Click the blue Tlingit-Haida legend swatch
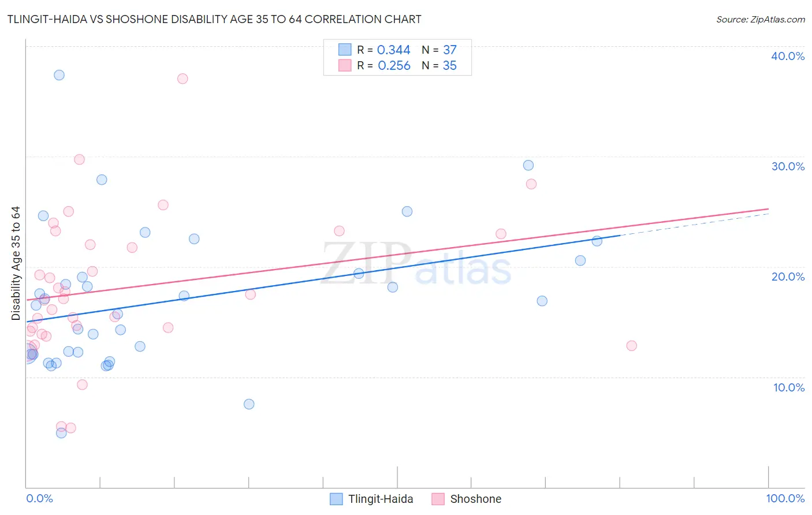Viewport: 812px width, 515px height. (x=336, y=499)
